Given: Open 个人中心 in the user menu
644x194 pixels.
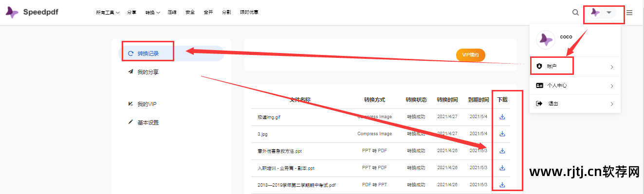Looking at the screenshot, I should point(575,86).
